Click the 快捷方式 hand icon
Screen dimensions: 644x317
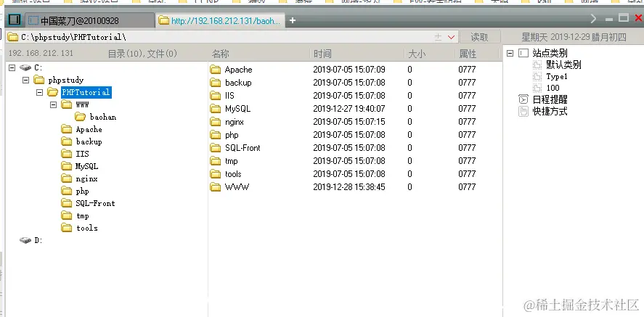(523, 111)
